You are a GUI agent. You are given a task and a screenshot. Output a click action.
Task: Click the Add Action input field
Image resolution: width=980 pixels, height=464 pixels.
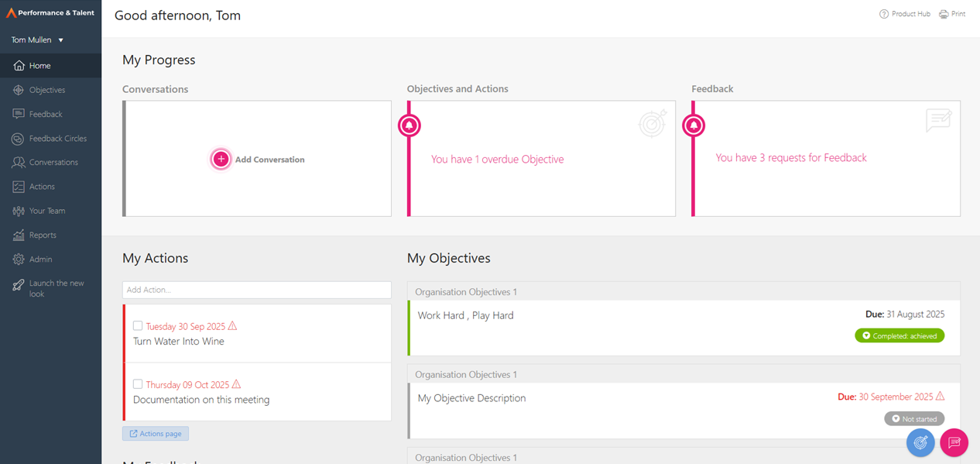pos(256,290)
